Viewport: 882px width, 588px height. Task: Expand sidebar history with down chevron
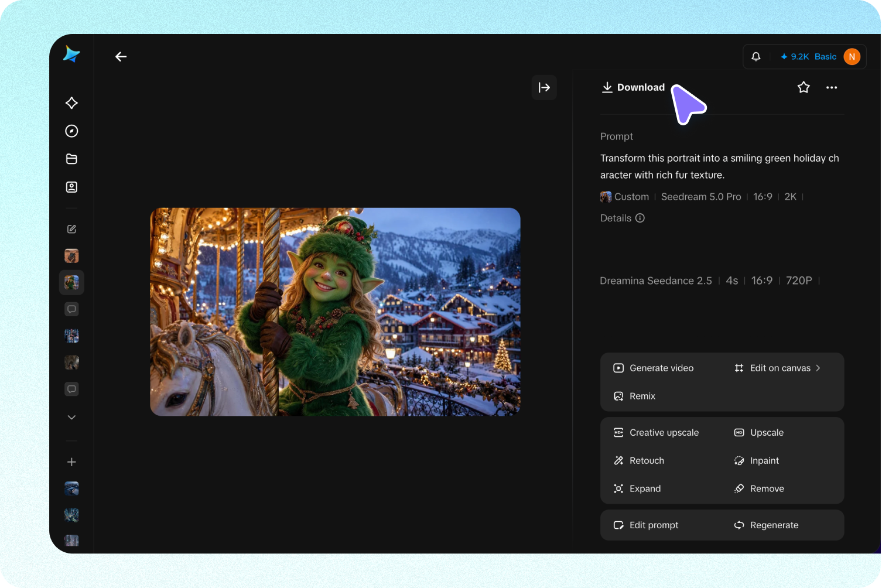point(71,418)
